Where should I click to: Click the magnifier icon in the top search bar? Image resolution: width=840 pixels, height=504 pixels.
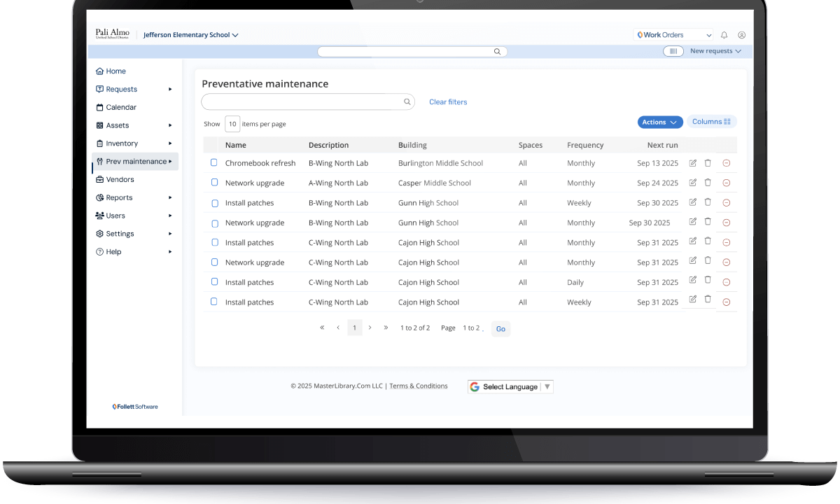pyautogui.click(x=497, y=52)
